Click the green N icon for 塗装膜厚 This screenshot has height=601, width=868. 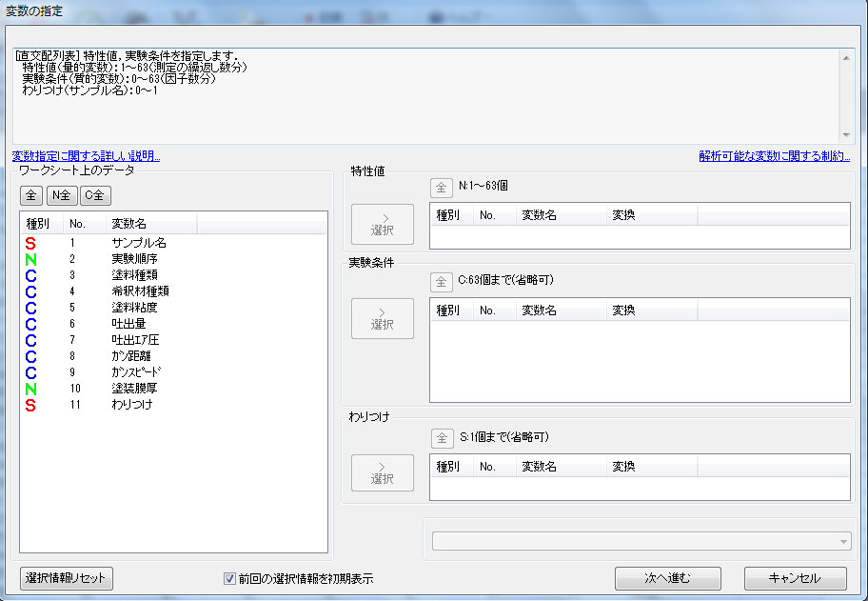click(x=30, y=389)
